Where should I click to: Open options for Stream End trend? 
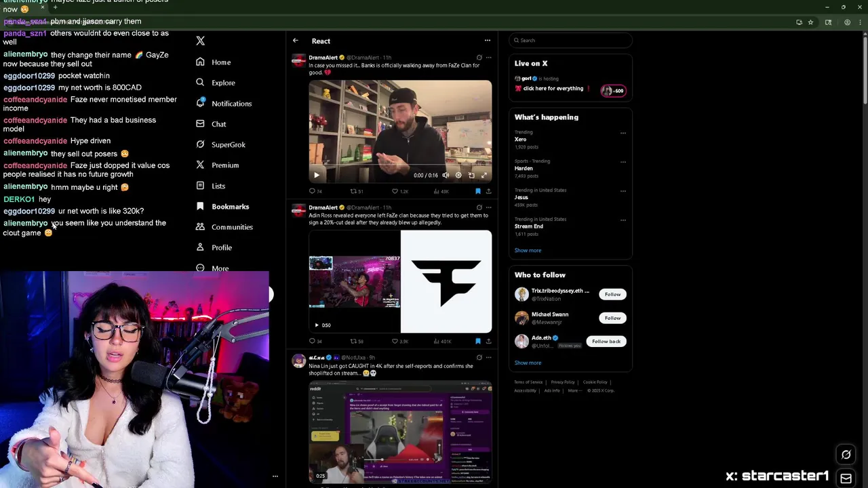(x=623, y=220)
